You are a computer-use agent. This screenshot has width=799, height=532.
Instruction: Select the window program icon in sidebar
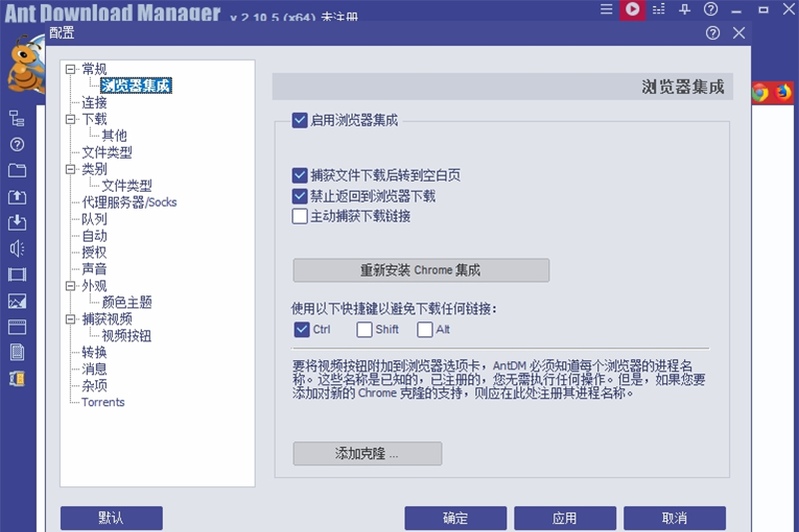coord(17,326)
